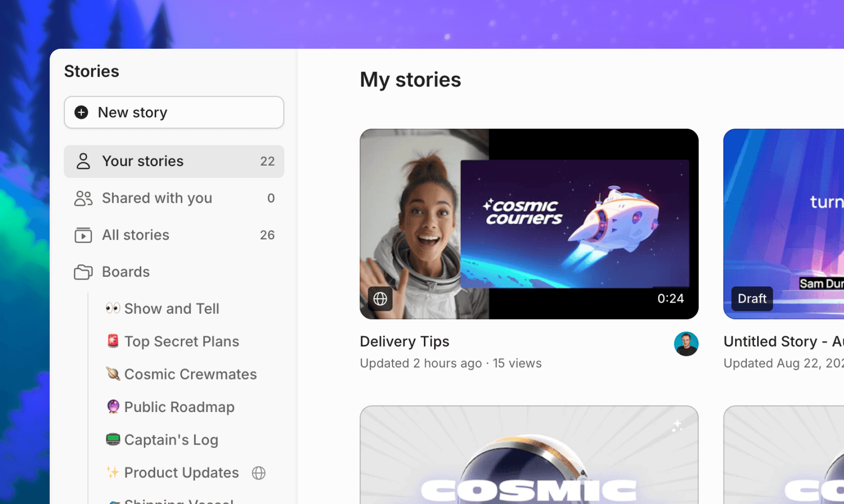Viewport: 844px width, 504px height.
Task: Click the Draft badge on Untitled Story
Action: pyautogui.click(x=752, y=299)
